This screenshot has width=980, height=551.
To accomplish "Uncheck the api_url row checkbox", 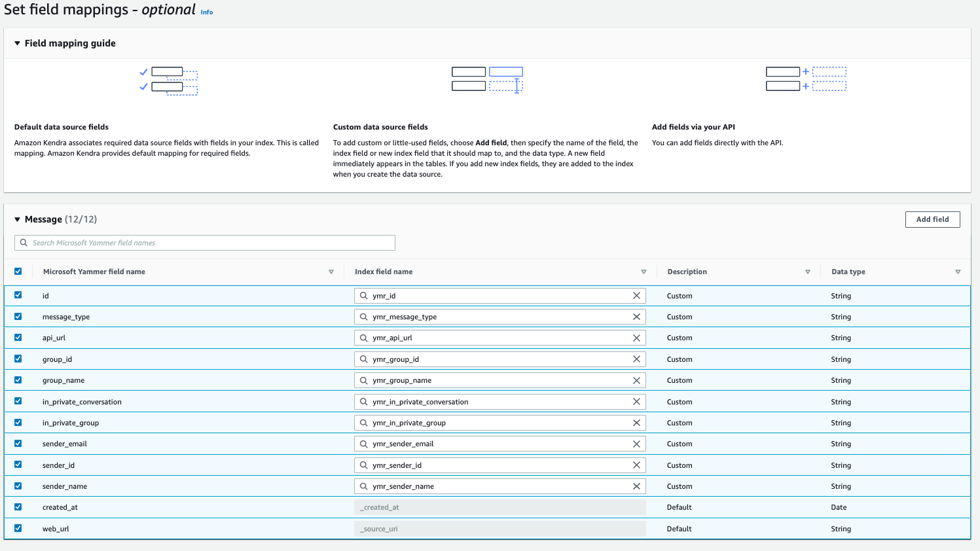I will [18, 338].
